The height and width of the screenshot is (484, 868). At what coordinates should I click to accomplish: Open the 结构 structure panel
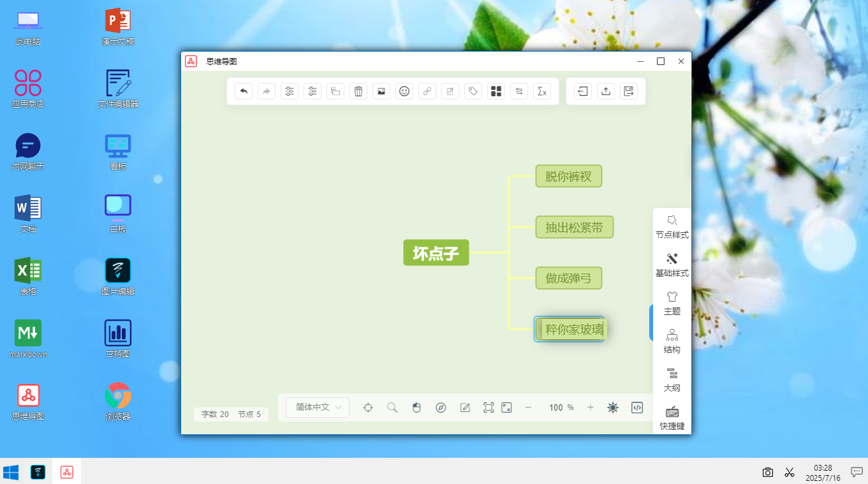click(x=672, y=342)
